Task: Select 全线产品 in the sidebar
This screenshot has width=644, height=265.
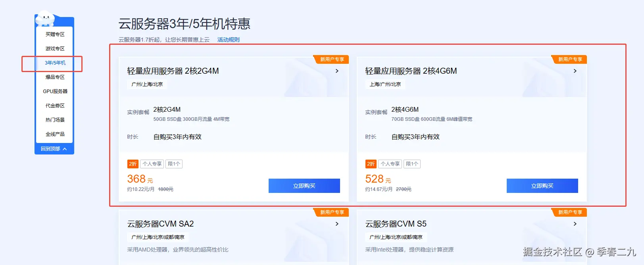Action: tap(55, 134)
